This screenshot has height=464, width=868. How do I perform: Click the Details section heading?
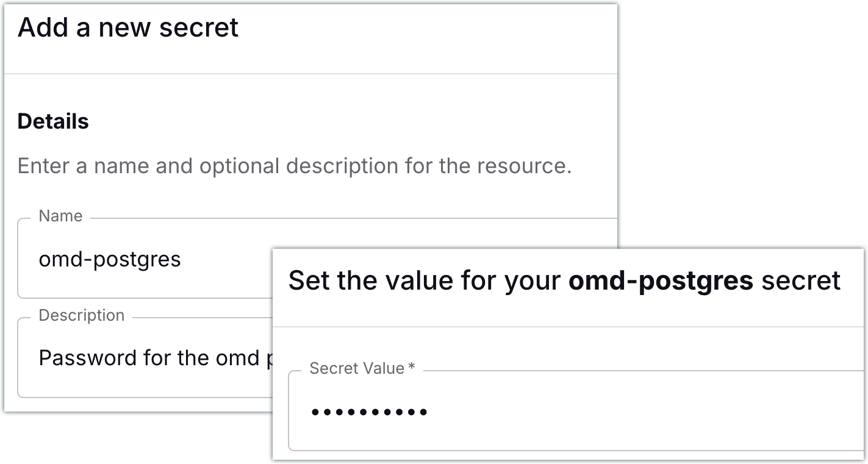53,121
